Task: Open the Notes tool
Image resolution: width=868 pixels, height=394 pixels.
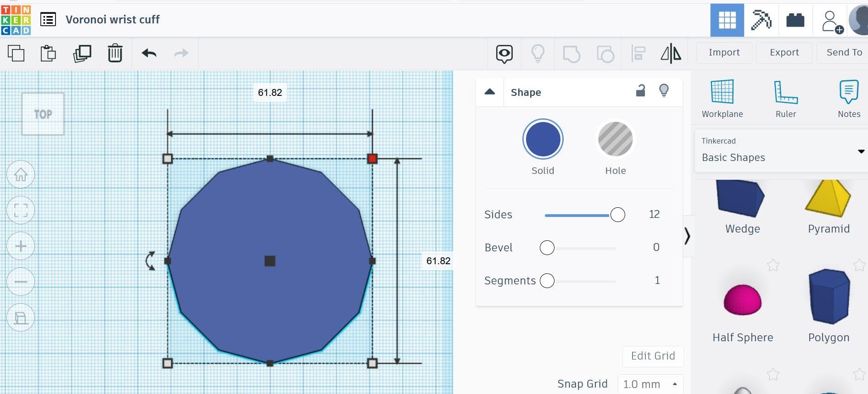Action: (849, 99)
